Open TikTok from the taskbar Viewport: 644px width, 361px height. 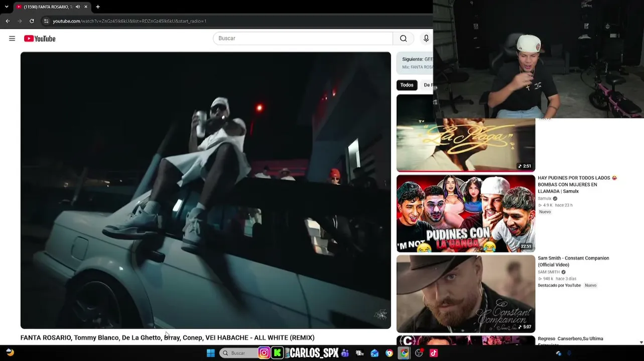(434, 353)
